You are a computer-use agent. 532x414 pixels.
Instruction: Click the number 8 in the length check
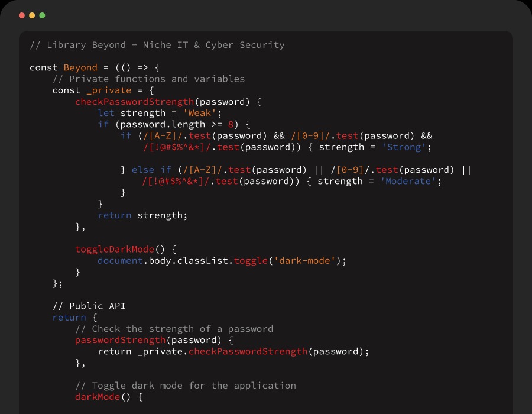(231, 124)
